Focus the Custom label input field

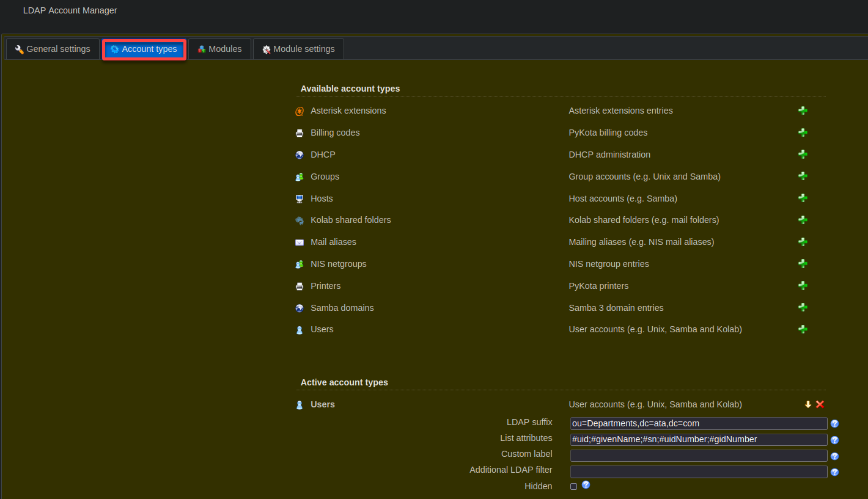click(x=699, y=456)
